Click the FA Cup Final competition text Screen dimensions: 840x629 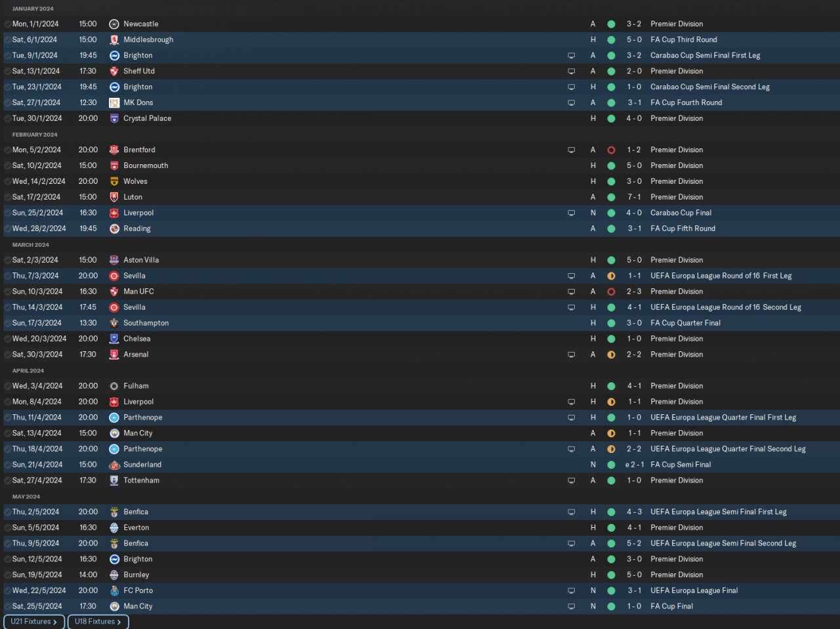coord(671,606)
